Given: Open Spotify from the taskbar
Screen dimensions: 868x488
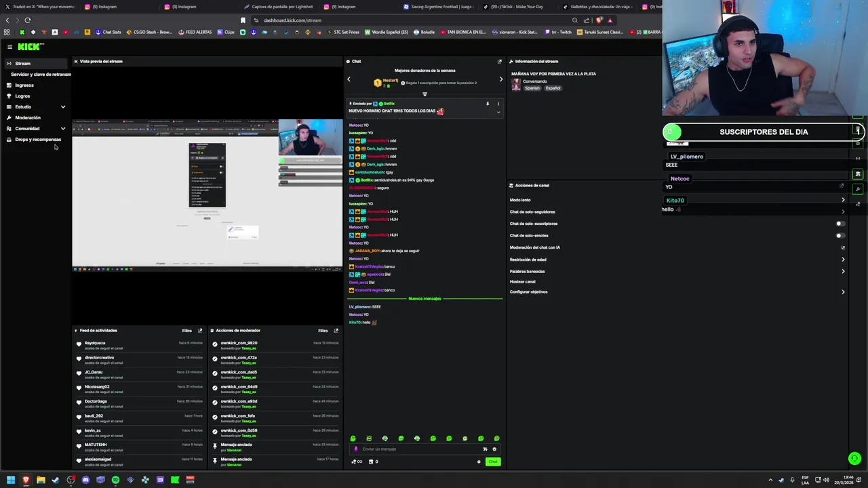Looking at the screenshot, I should click(x=115, y=480).
